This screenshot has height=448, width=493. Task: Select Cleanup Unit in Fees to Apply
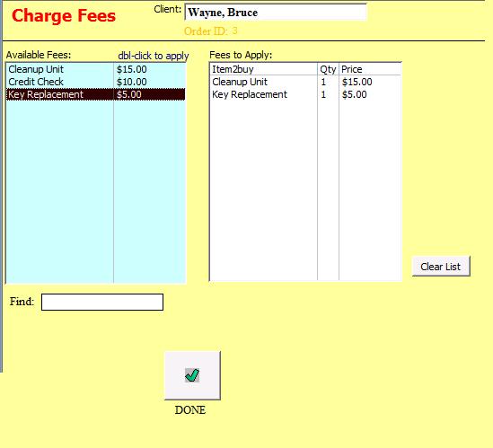[x=305, y=82]
